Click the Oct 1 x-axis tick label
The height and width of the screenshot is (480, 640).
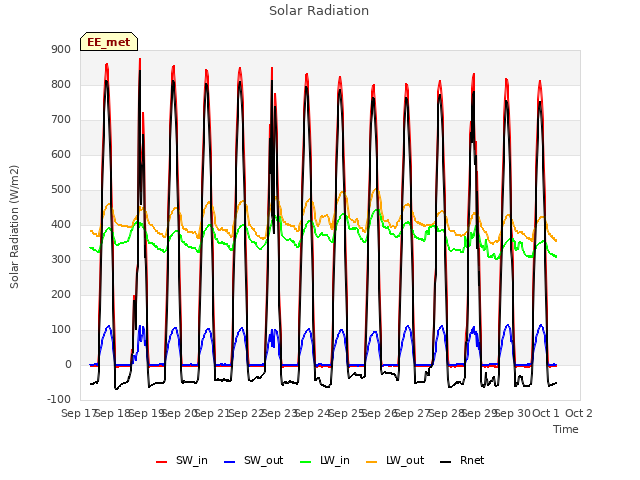[x=545, y=413]
